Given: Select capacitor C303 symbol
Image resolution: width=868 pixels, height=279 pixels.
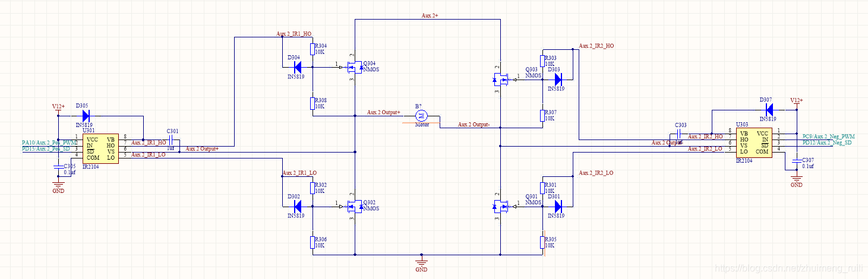Looking at the screenshot, I should (x=680, y=135).
